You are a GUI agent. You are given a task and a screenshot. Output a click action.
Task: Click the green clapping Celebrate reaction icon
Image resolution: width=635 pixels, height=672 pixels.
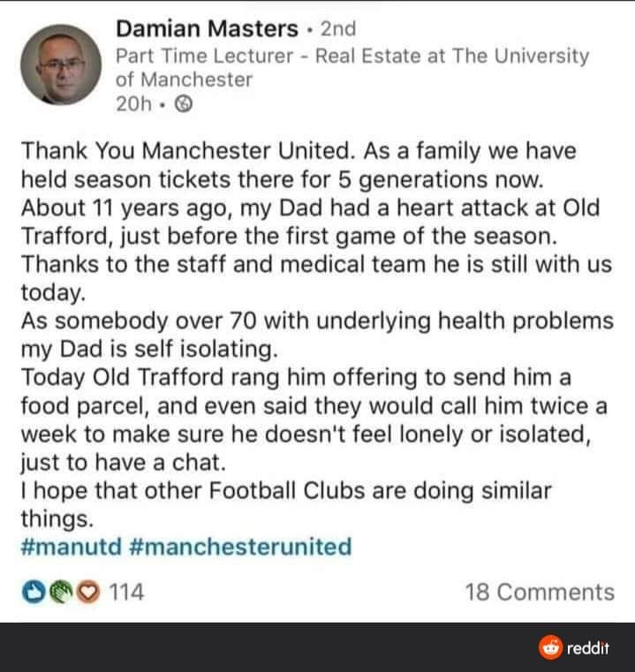pyautogui.click(x=61, y=592)
